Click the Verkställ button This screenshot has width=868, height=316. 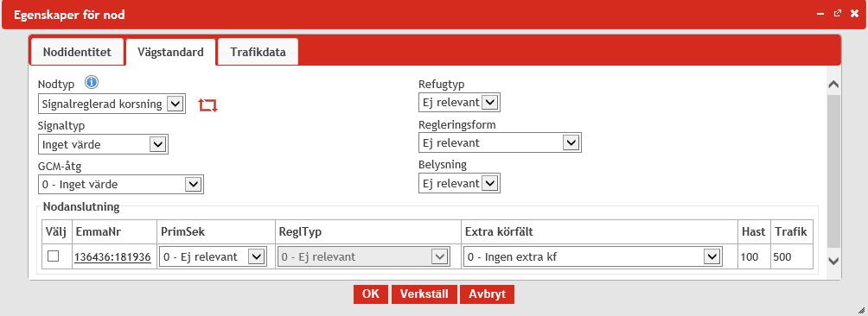click(424, 294)
